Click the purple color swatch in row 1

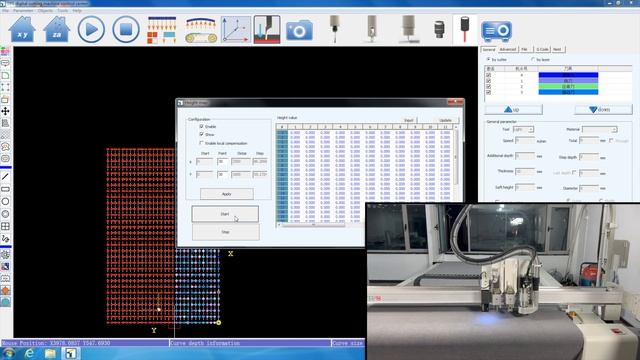tap(568, 81)
